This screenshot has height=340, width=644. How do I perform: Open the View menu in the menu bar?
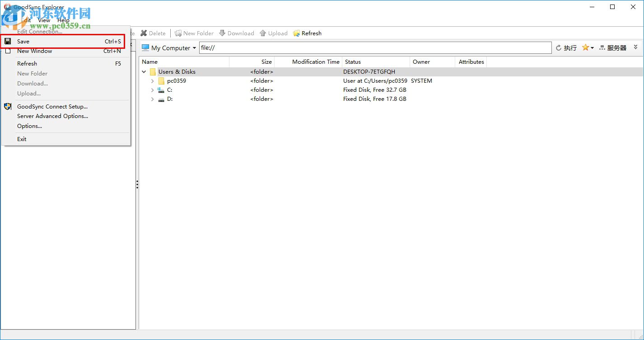(x=44, y=20)
